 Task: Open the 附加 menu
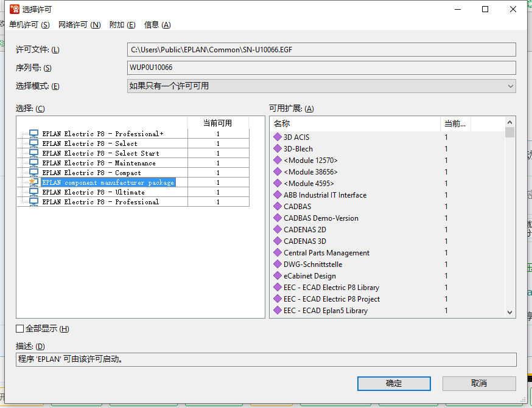click(x=122, y=25)
